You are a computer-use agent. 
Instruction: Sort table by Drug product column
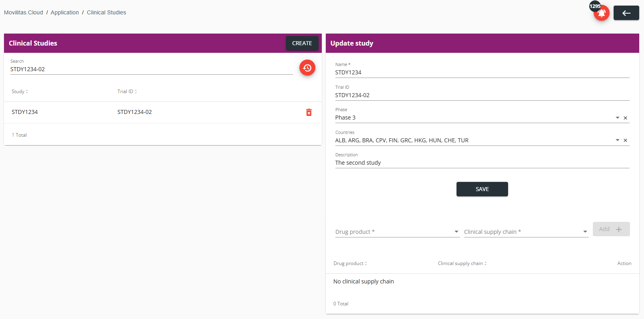pos(350,263)
